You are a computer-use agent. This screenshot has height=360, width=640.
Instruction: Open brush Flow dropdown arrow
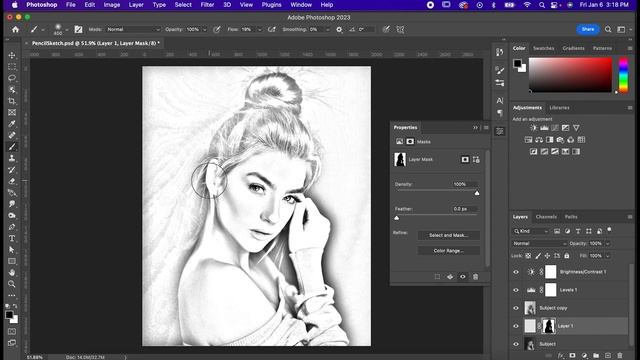coord(259,29)
